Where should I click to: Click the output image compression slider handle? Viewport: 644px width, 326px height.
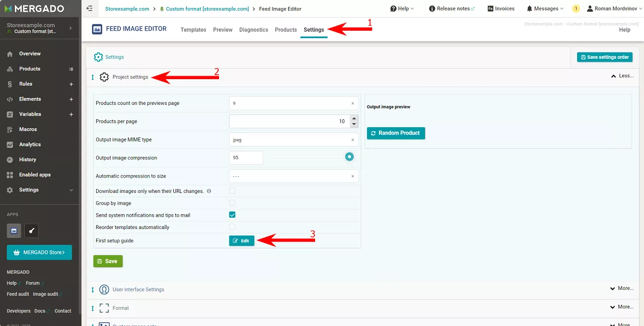(x=350, y=157)
